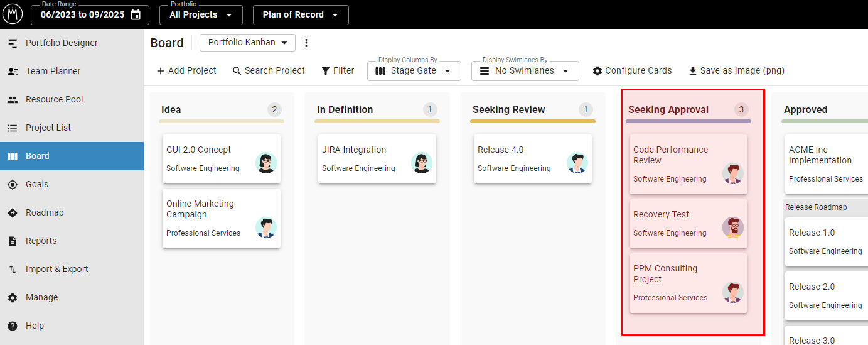Viewport: 868px width, 345px height.
Task: Click Save as Image (png) button
Action: [x=736, y=71]
